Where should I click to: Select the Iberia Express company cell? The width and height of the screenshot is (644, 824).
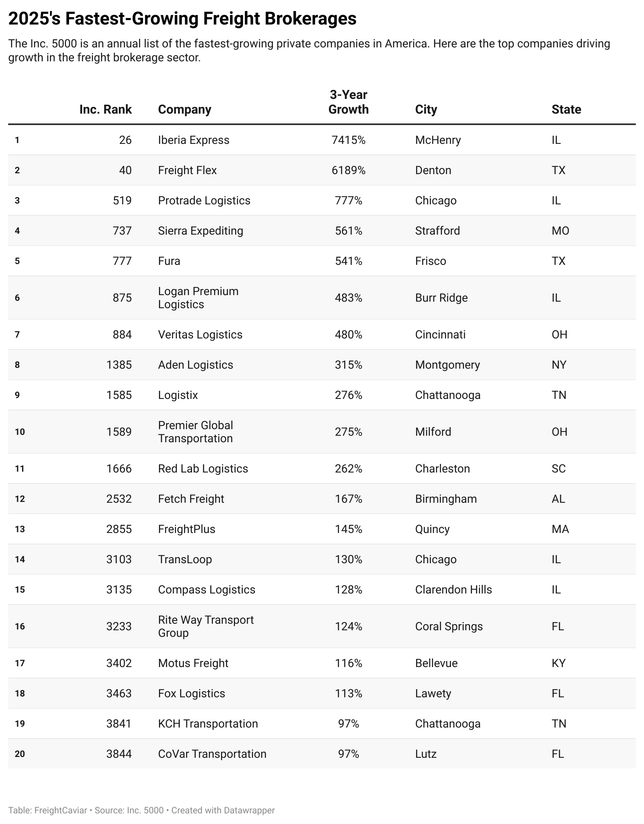tap(194, 140)
